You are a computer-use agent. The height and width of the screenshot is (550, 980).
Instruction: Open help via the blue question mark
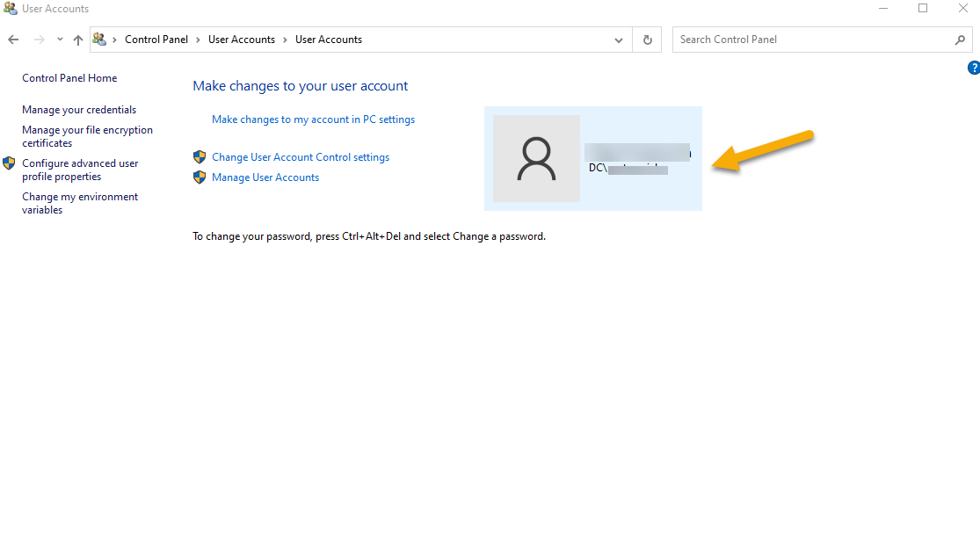click(x=973, y=68)
